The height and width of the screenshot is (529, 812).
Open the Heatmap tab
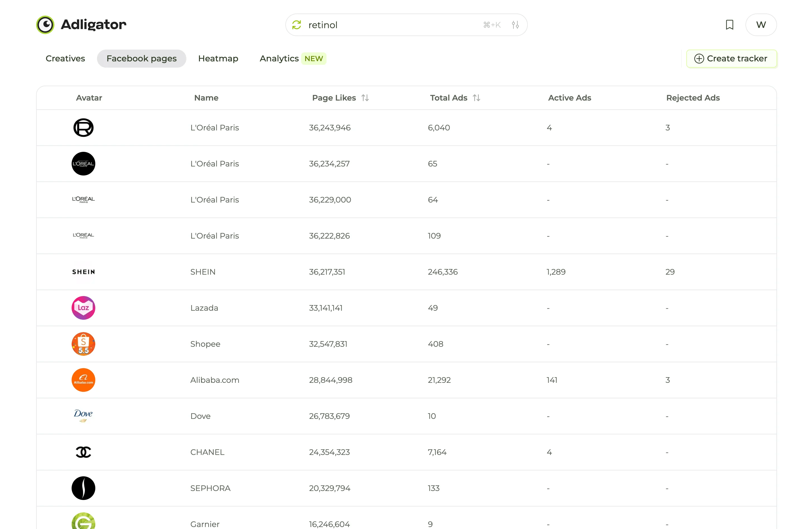pyautogui.click(x=218, y=59)
